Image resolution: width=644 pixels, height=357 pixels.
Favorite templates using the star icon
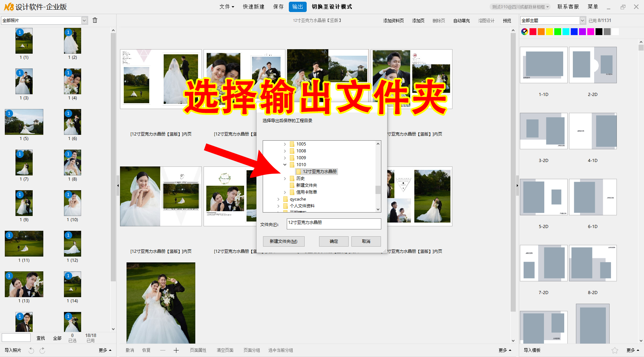click(615, 350)
